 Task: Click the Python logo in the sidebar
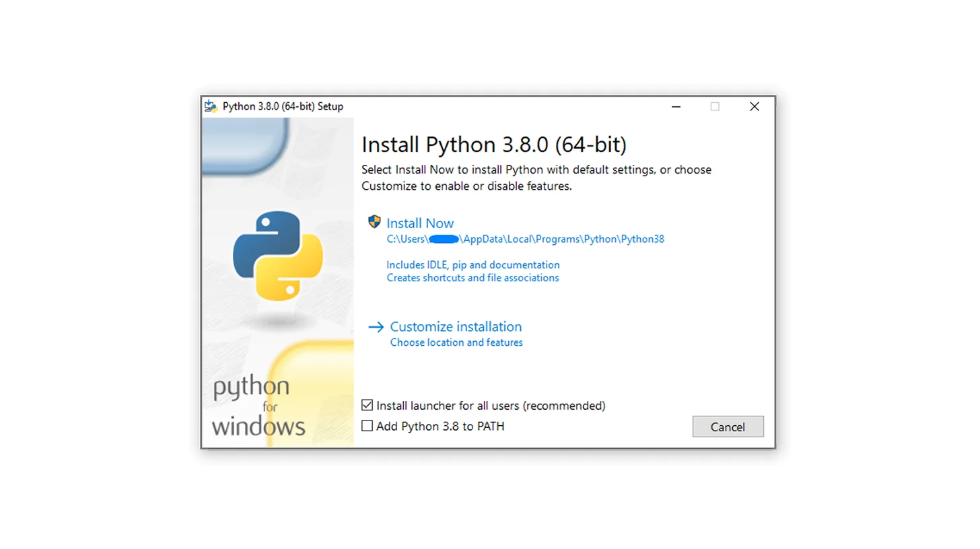278,255
